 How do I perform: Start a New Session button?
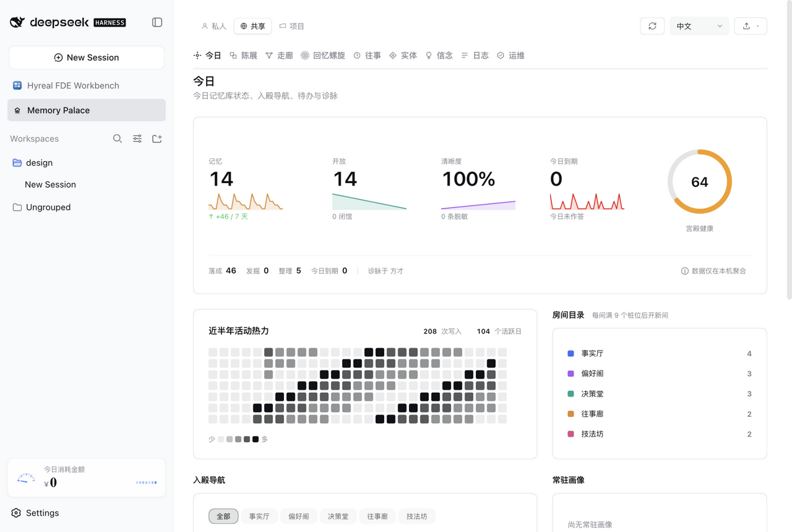tap(87, 58)
